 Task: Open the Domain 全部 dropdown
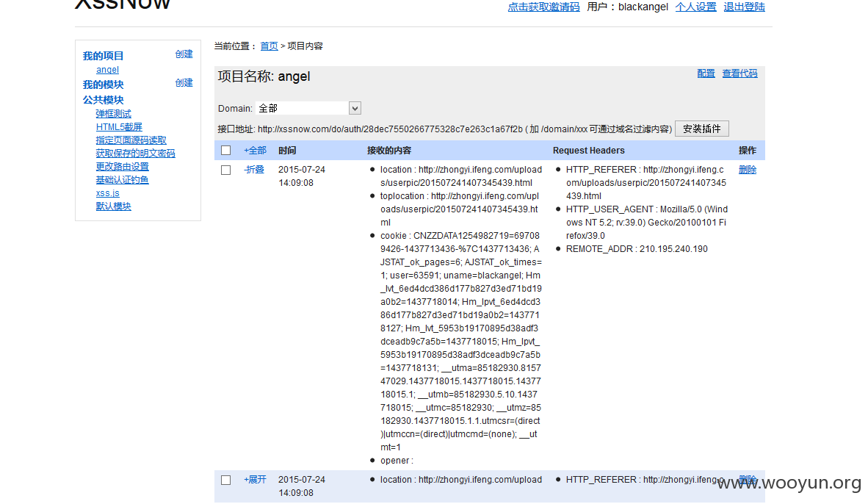click(x=309, y=108)
